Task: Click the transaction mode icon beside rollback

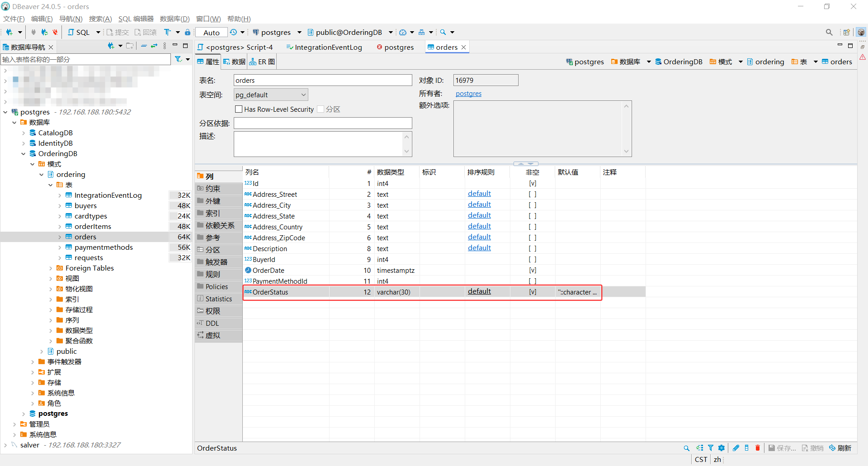Action: coord(168,32)
